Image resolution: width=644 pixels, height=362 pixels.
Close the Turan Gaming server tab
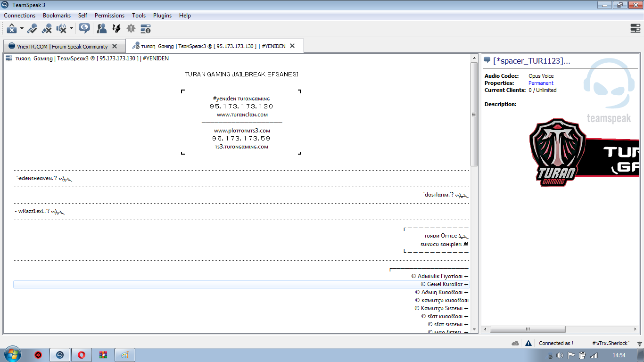(x=292, y=46)
